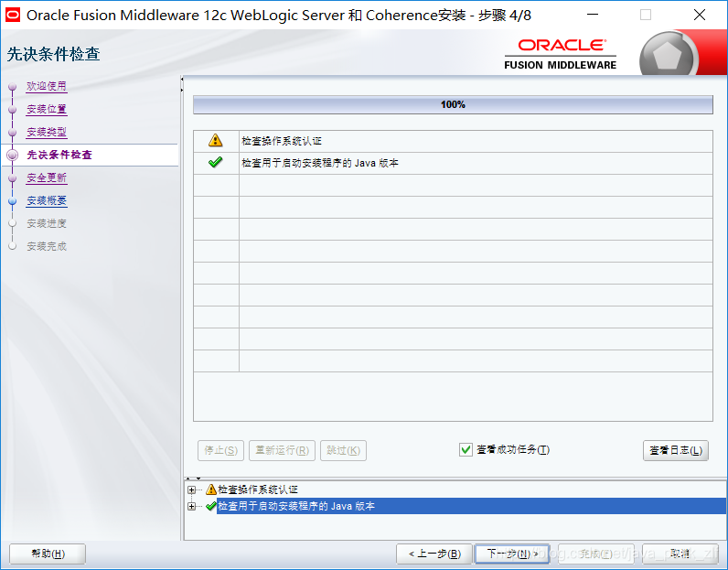
Task: Click the step bullet next to 安全更新
Action: click(13, 177)
